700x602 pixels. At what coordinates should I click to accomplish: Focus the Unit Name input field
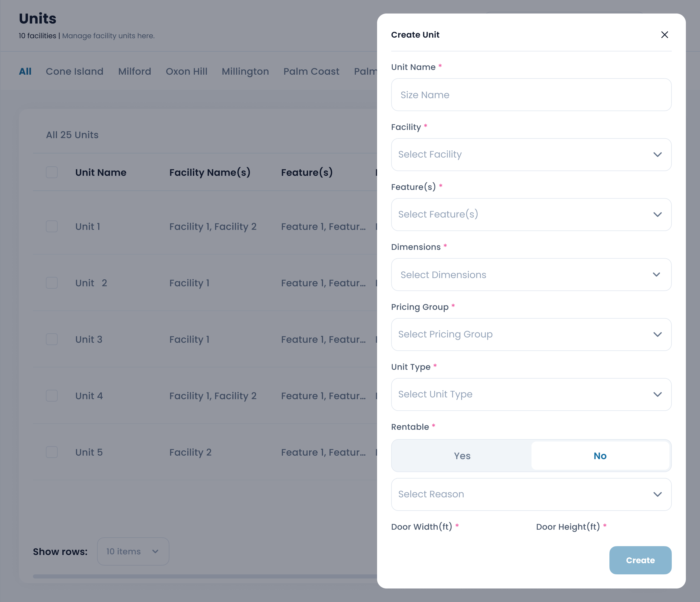pyautogui.click(x=531, y=95)
